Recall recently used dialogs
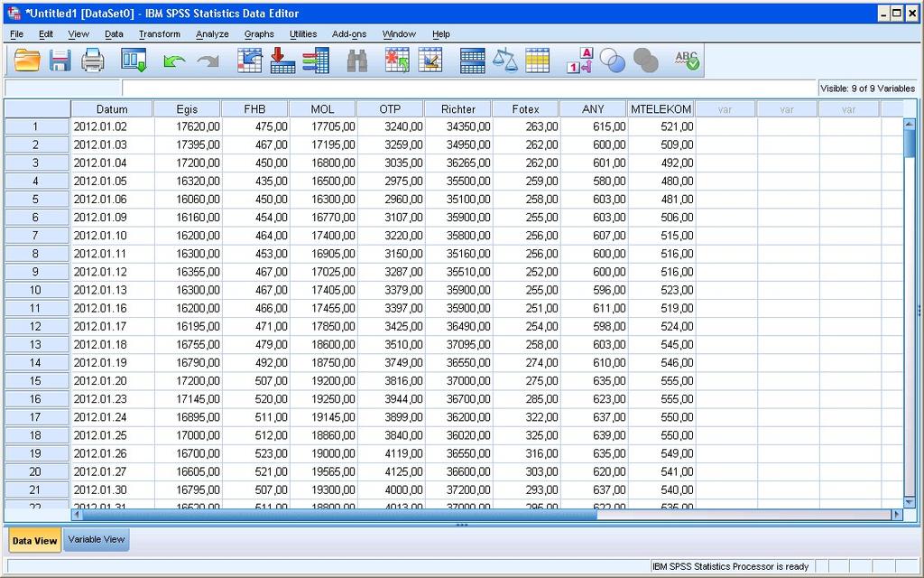 [x=134, y=61]
